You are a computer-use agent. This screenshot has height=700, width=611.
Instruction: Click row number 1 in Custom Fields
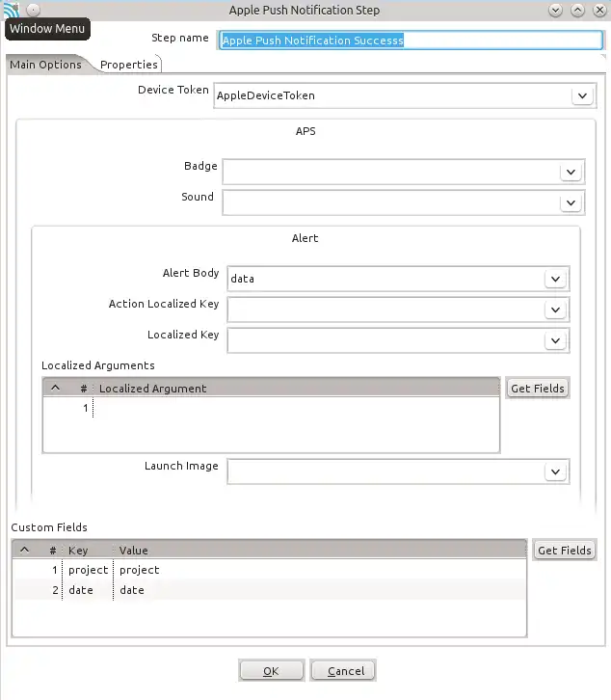pyautogui.click(x=55, y=570)
